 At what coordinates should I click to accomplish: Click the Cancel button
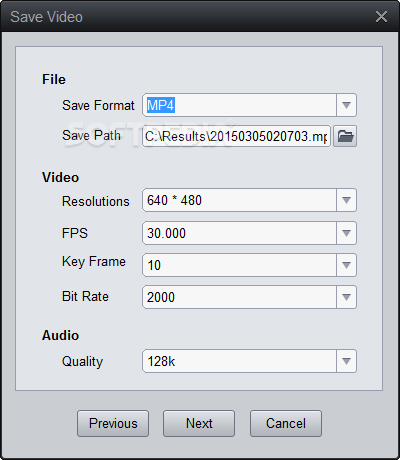286,423
